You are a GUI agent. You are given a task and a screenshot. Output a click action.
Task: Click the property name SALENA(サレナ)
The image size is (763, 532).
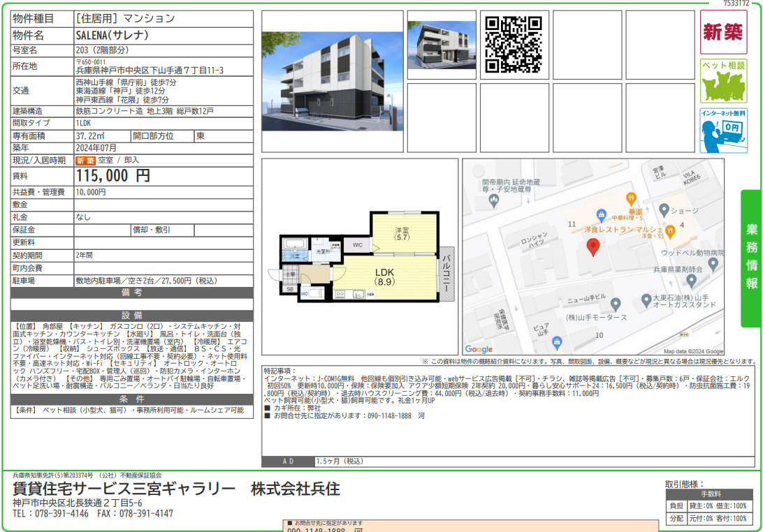pyautogui.click(x=112, y=36)
